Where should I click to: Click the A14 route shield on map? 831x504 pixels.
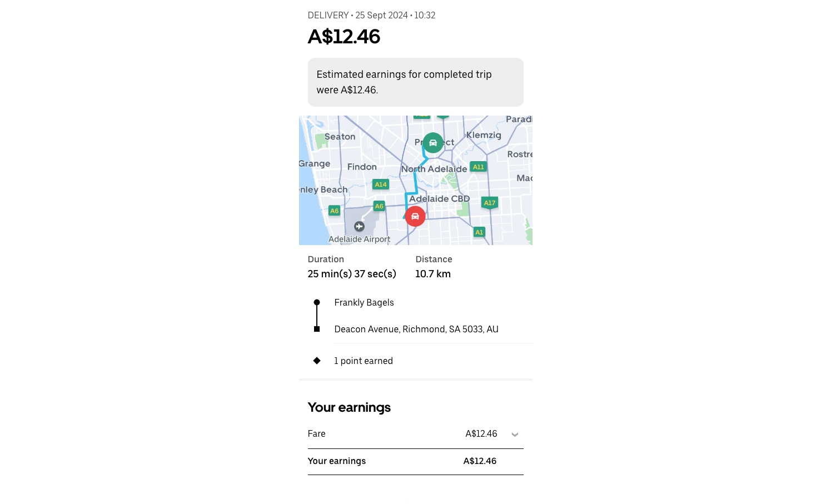pos(381,184)
